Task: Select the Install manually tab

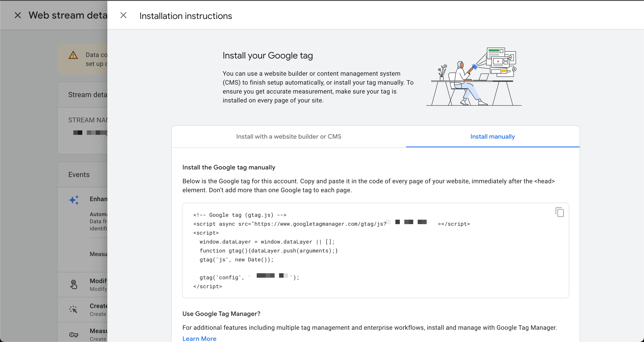Action: (x=492, y=137)
